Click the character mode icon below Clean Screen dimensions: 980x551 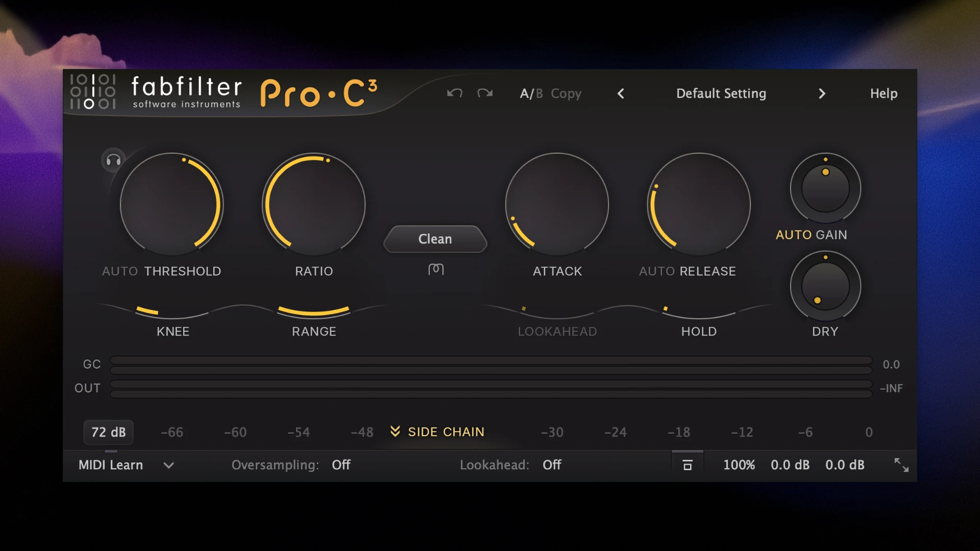[x=436, y=269]
